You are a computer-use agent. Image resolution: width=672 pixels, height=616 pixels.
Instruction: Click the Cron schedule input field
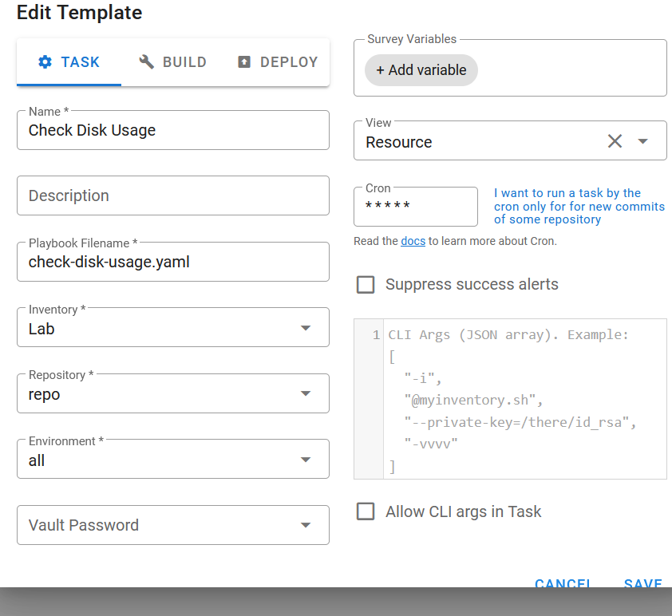[416, 206]
